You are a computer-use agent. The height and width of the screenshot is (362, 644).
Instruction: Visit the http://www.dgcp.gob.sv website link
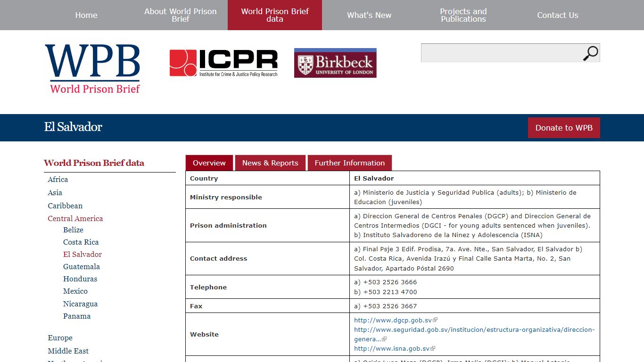point(393,320)
